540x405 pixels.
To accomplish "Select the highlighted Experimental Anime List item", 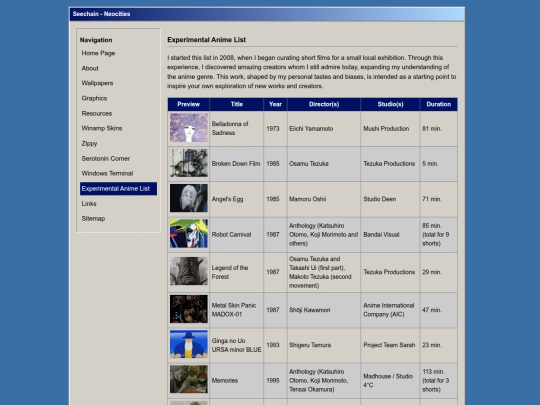I will [x=118, y=189].
